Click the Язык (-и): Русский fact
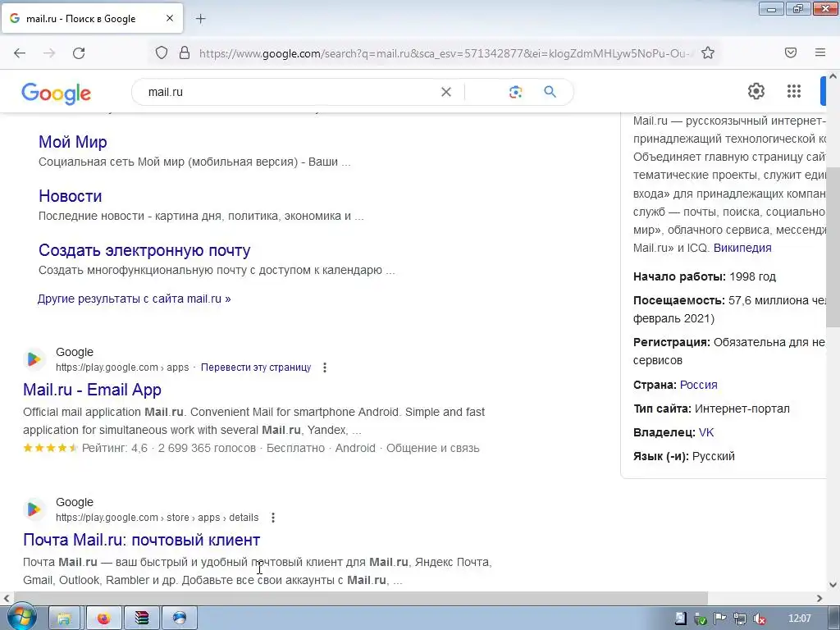The height and width of the screenshot is (630, 840). click(x=684, y=456)
